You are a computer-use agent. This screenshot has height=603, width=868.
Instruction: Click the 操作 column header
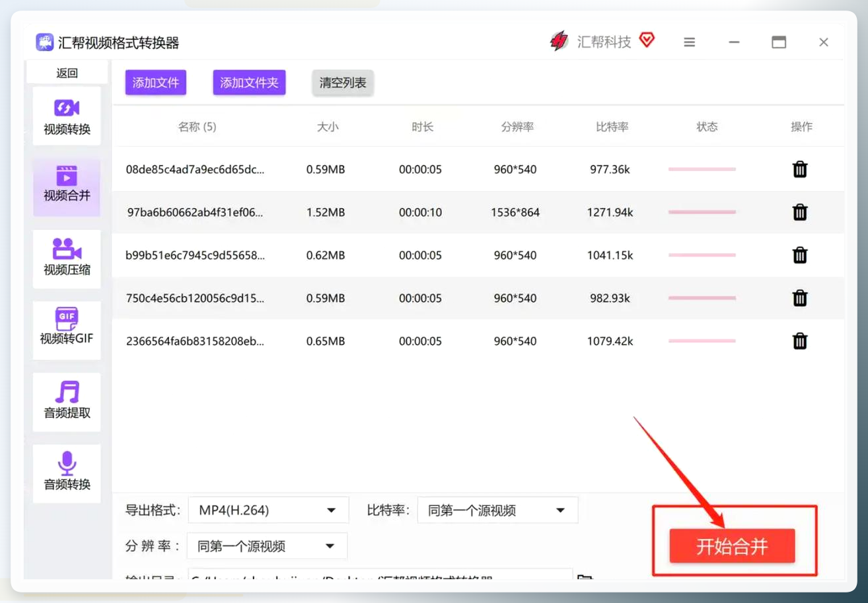click(x=801, y=127)
